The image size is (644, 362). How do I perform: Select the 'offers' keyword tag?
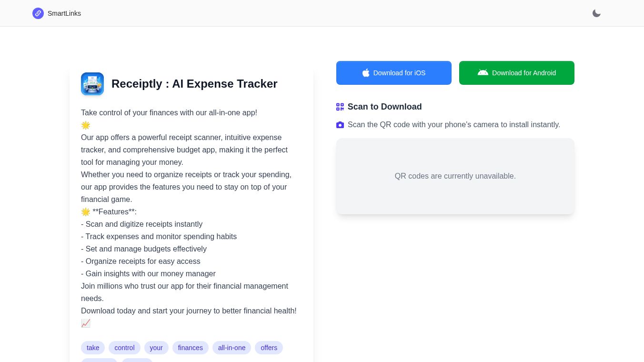[x=269, y=348]
